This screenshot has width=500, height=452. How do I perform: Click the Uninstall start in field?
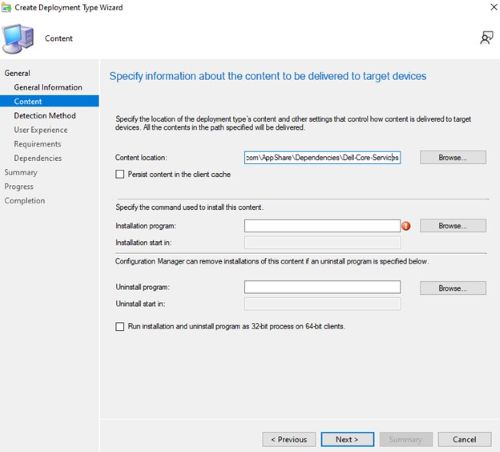pos(322,304)
